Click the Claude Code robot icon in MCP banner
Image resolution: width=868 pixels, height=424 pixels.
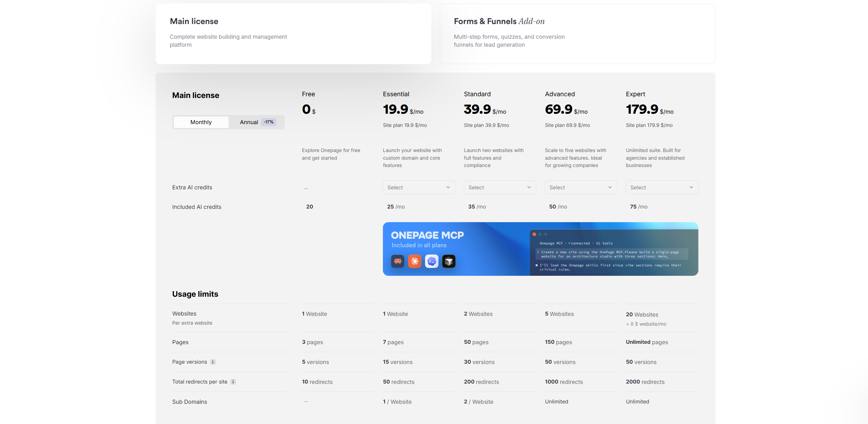tap(398, 261)
